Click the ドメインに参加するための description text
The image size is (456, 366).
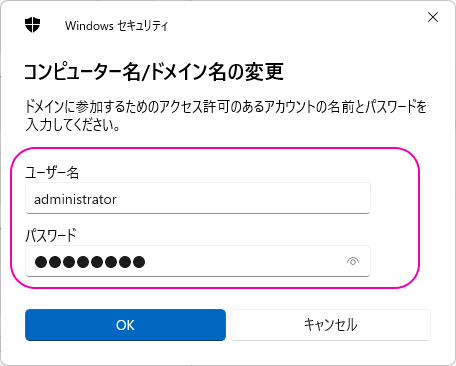(226, 107)
